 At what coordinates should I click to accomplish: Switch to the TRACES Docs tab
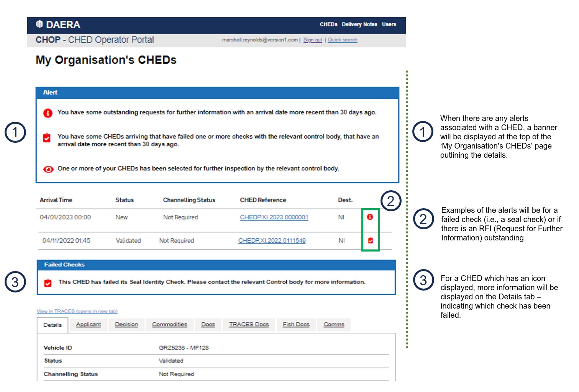tap(249, 325)
